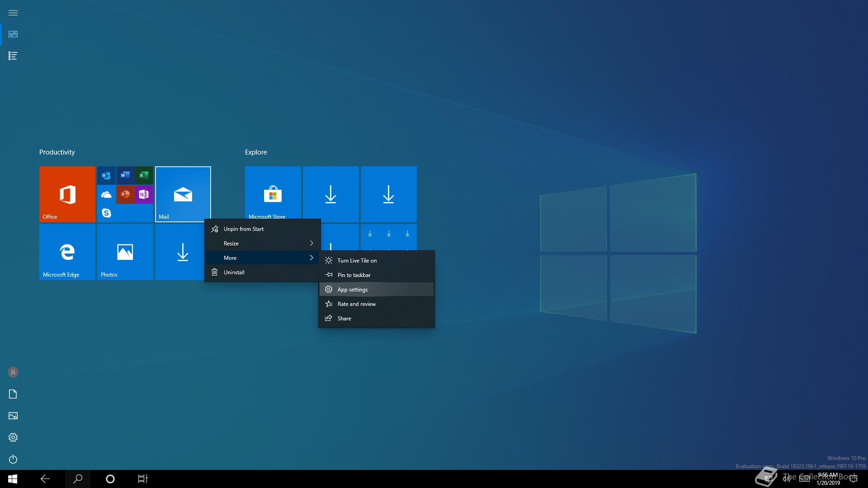Open the Power options button
This screenshot has width=868, height=488.
13,459
